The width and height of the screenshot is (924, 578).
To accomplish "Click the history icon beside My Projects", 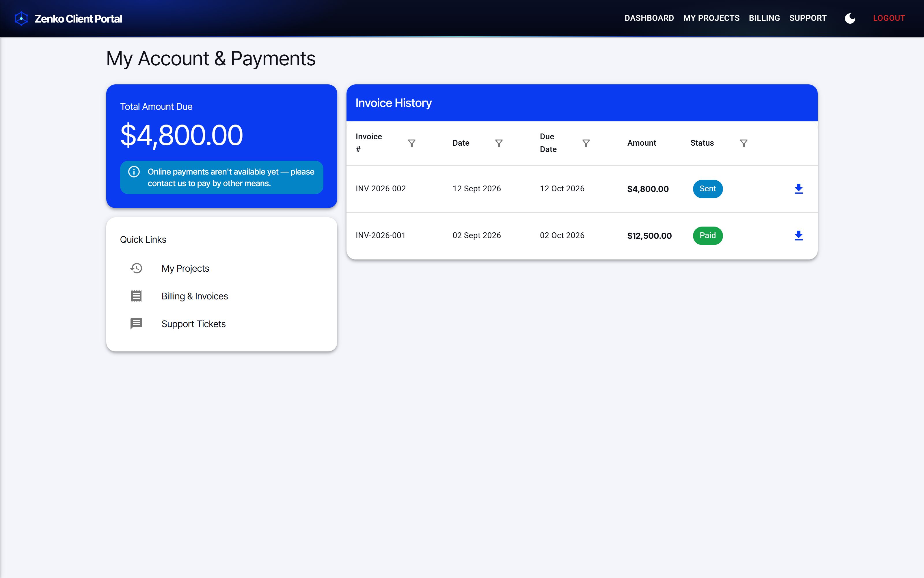I will pos(136,268).
